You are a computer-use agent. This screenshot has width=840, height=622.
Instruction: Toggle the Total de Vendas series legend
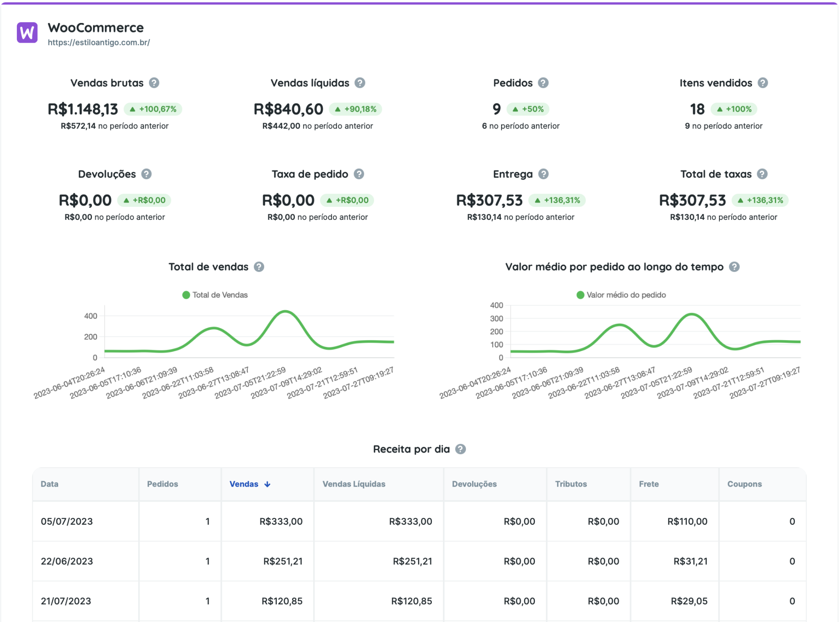215,295
